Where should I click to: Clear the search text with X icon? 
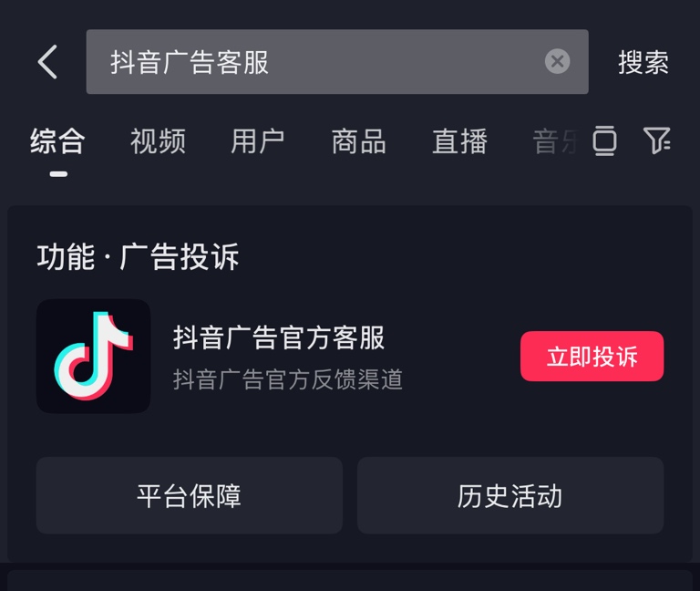click(557, 61)
